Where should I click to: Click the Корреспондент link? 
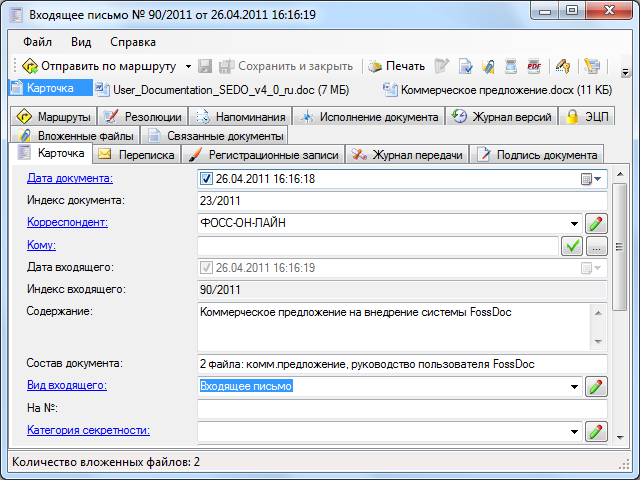67,222
